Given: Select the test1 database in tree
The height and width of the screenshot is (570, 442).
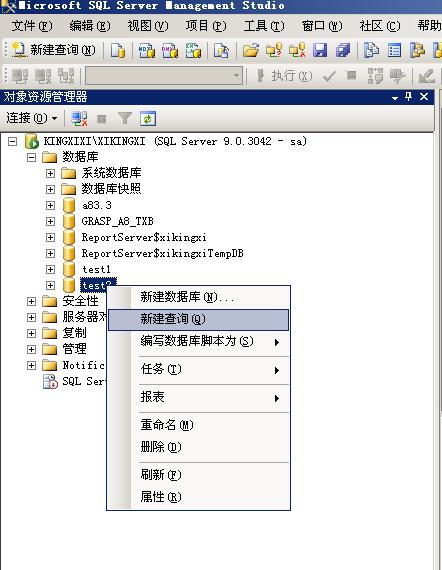Looking at the screenshot, I should click(x=96, y=269).
